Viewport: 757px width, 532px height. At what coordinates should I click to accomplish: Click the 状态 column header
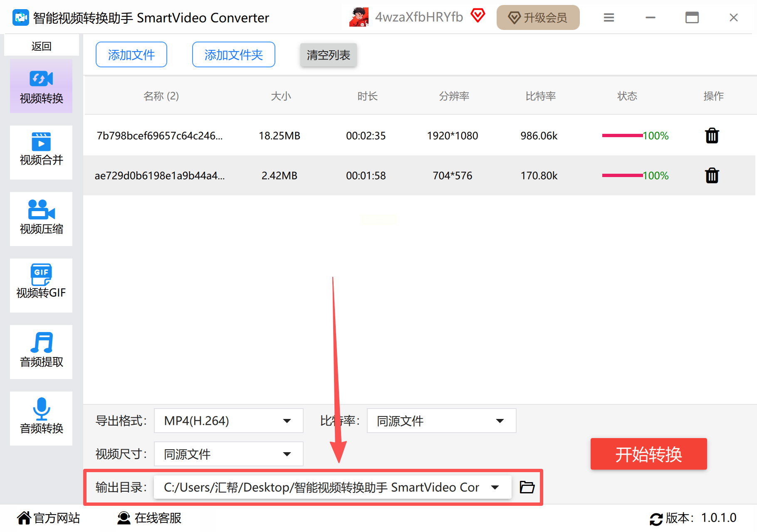tap(627, 96)
